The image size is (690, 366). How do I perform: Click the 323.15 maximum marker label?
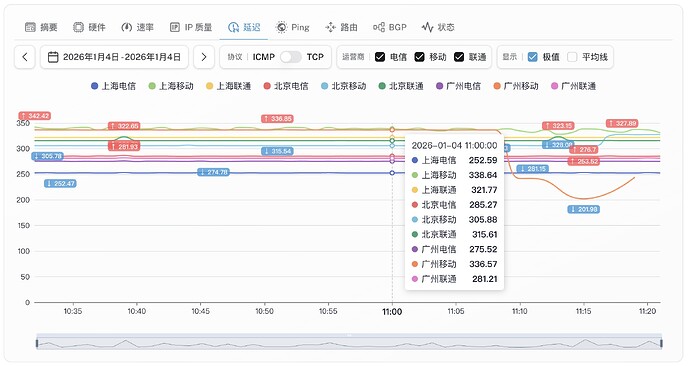pos(558,125)
